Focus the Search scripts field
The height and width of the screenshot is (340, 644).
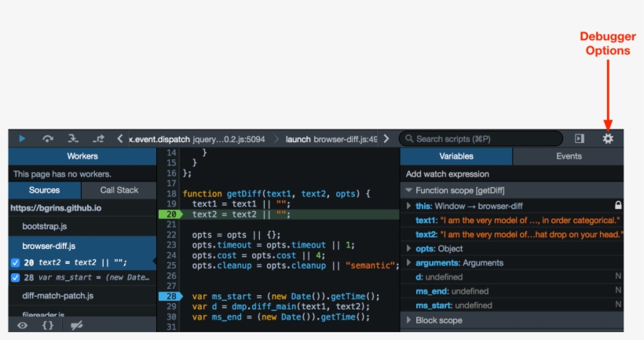click(481, 139)
